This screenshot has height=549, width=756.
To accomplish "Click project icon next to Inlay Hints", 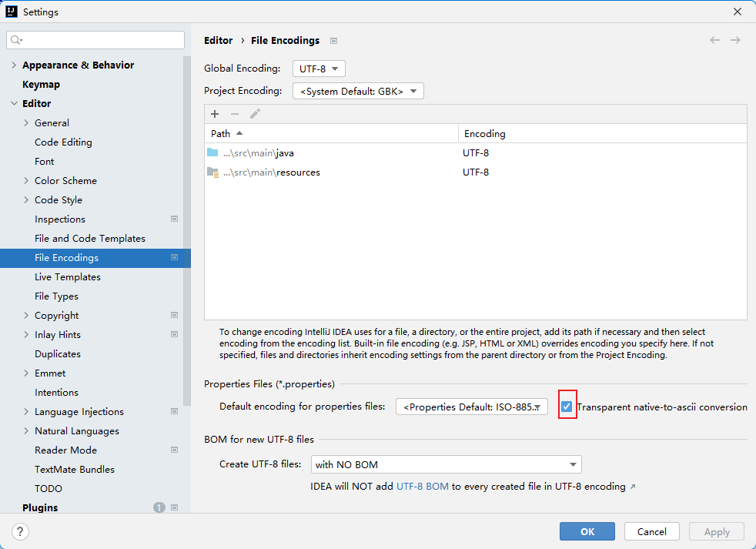I will [175, 335].
